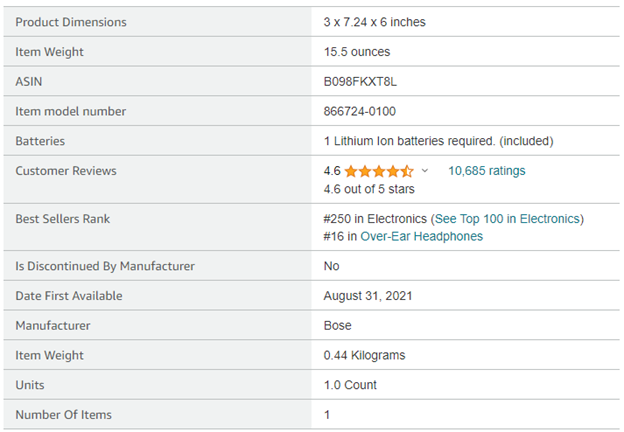Click the Customer Reviews row label
624x432 pixels.
[x=66, y=171]
